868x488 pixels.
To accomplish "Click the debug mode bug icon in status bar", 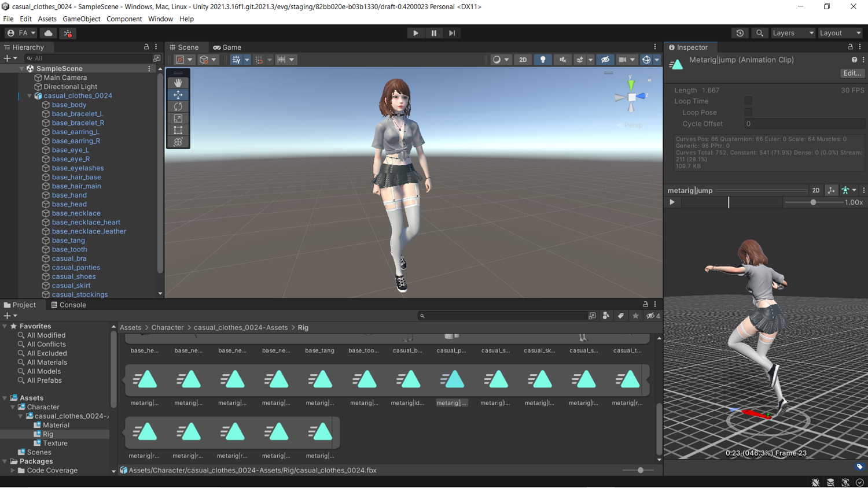I will 815,482.
